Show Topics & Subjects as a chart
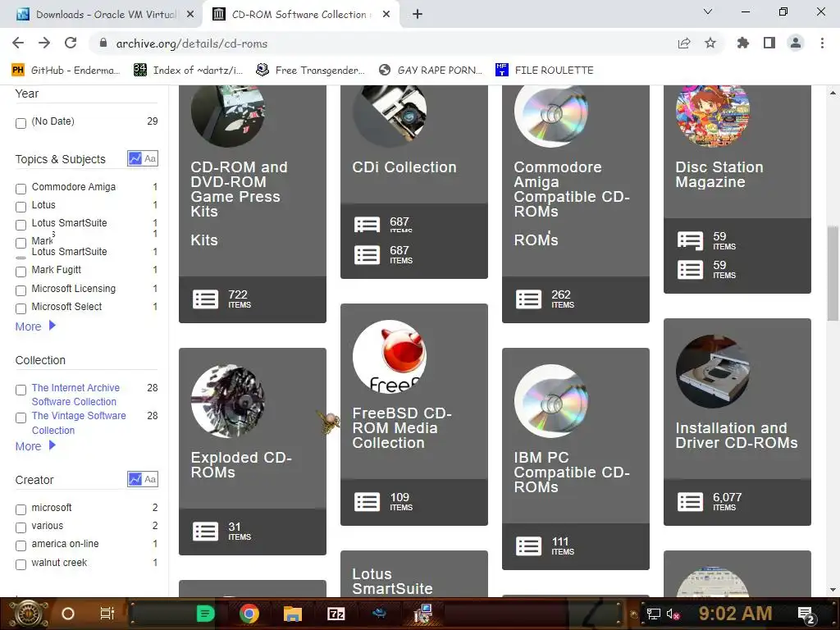The image size is (840, 630). pyautogui.click(x=135, y=158)
